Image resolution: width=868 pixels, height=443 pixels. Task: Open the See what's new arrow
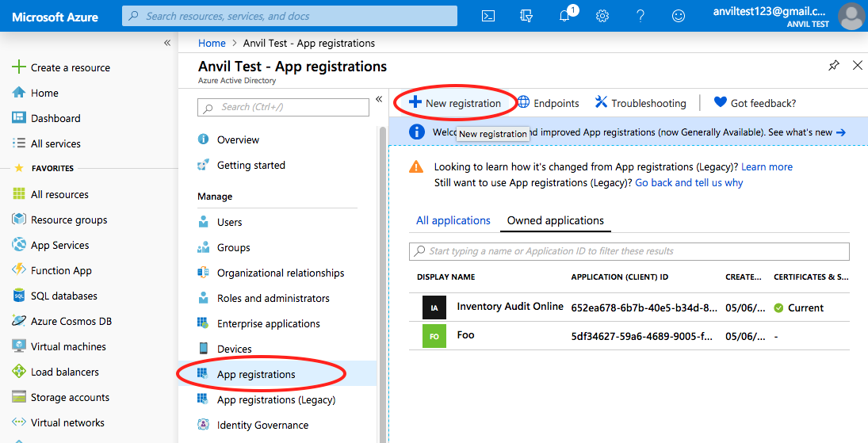pos(841,132)
